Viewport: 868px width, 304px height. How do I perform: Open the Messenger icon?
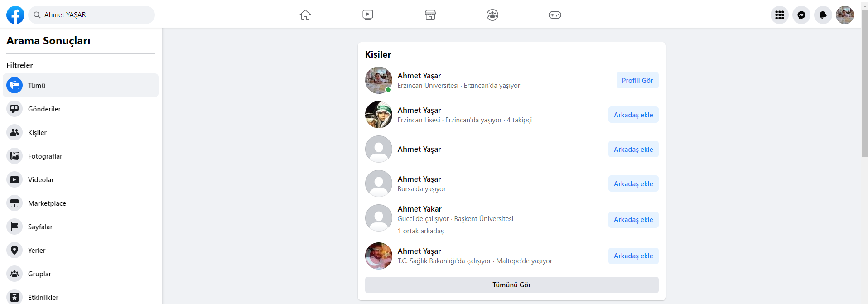pyautogui.click(x=801, y=15)
